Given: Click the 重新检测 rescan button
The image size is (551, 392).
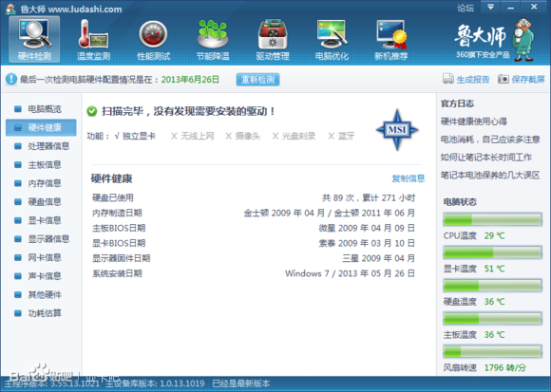Looking at the screenshot, I should pos(257,80).
